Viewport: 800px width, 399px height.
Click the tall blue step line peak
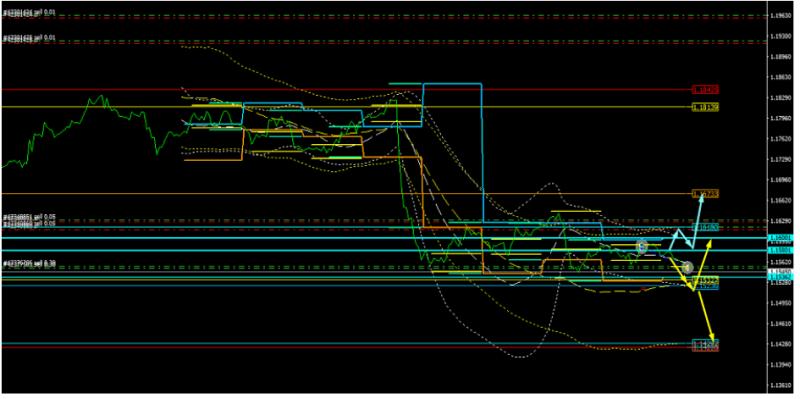pyautogui.click(x=452, y=83)
